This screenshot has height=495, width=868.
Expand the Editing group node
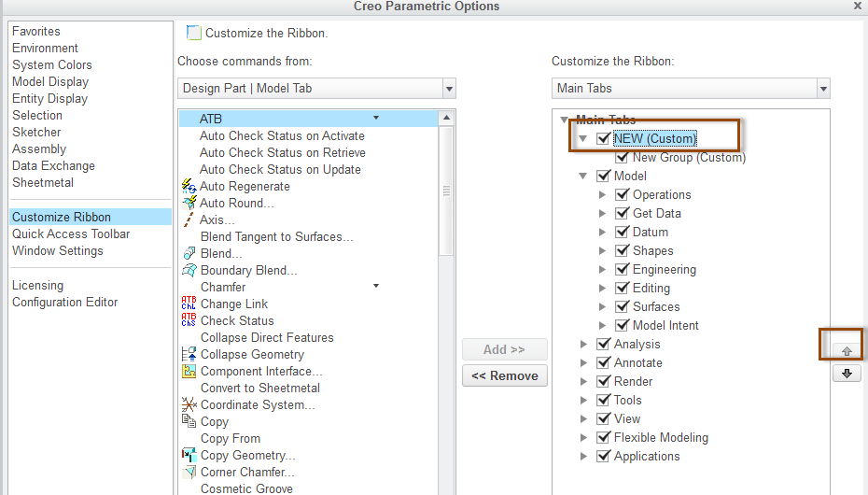[x=602, y=288]
